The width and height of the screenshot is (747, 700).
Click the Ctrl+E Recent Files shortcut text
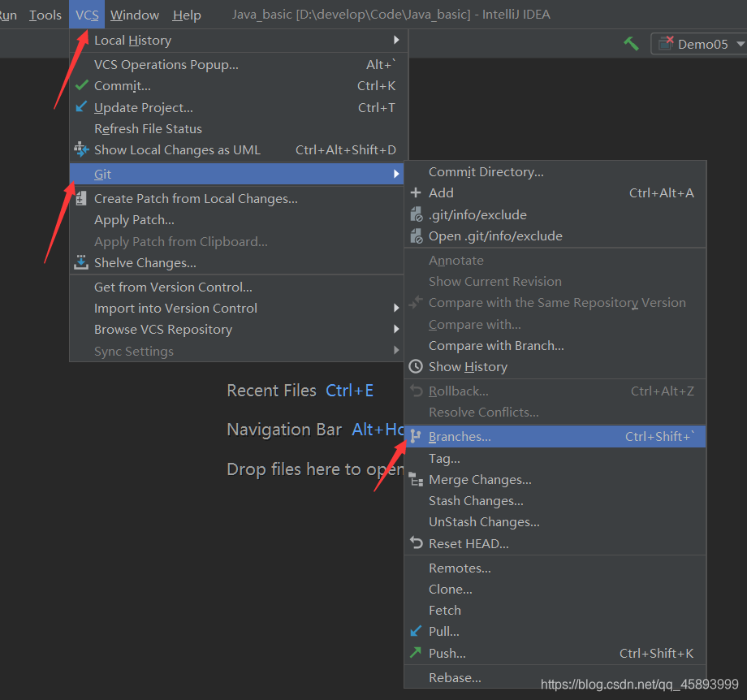[x=349, y=391]
